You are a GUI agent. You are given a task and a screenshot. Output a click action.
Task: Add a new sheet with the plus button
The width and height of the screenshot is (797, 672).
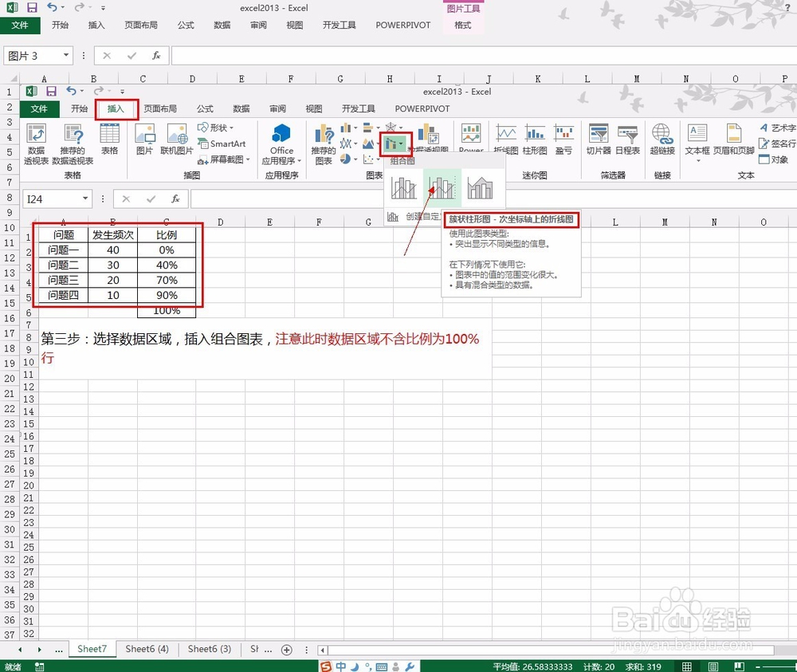[287, 650]
